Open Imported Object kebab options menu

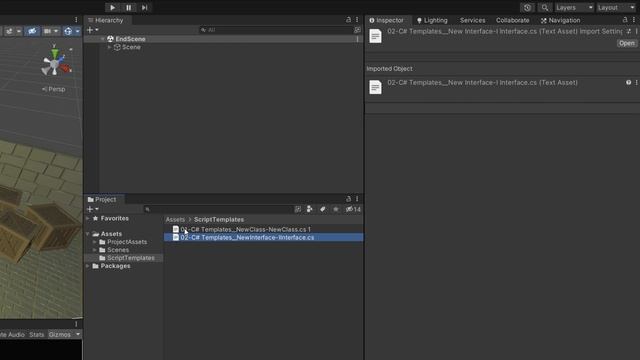point(636,82)
